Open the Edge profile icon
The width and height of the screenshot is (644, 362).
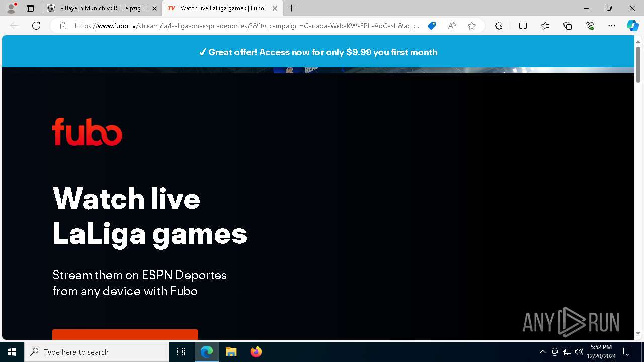click(x=11, y=8)
